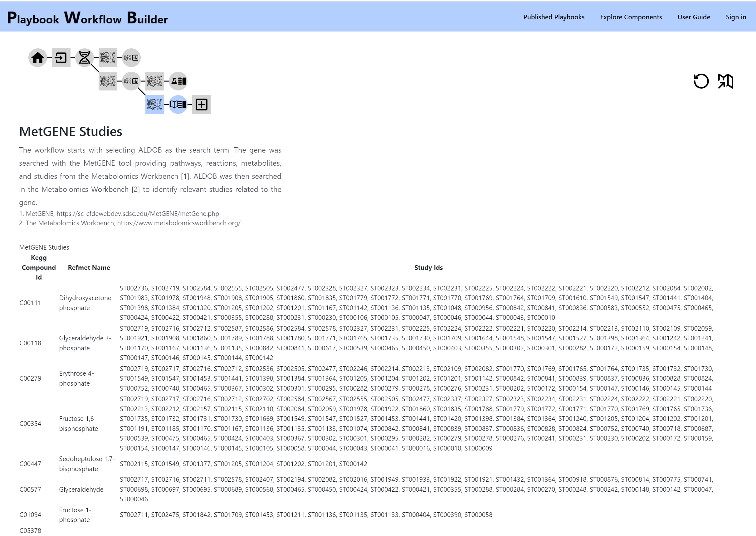Click MetGENE metGene.php reference line
Viewport: 756px width, 536px height.
119,213
